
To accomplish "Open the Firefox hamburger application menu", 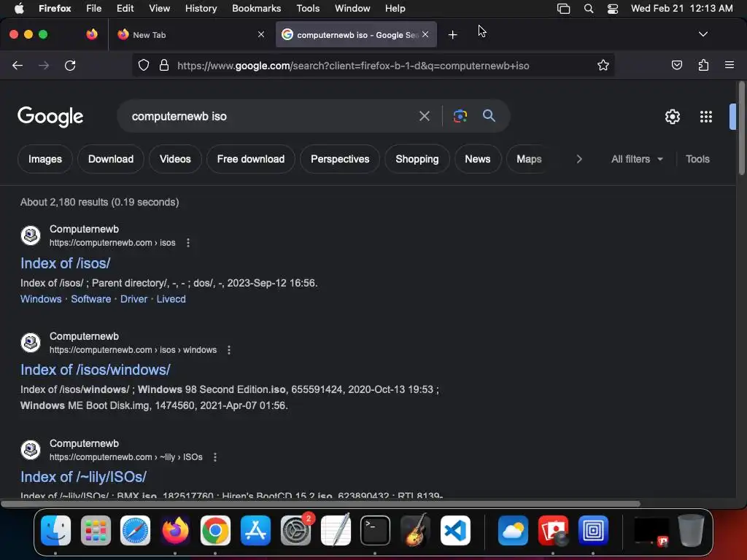I will [729, 65].
